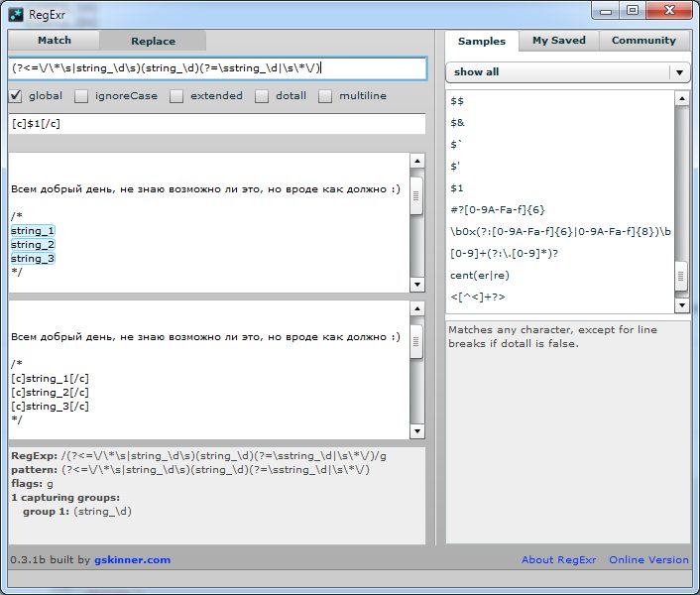Open the My Saved tab
Viewport: 700px width, 595px height.
click(559, 41)
